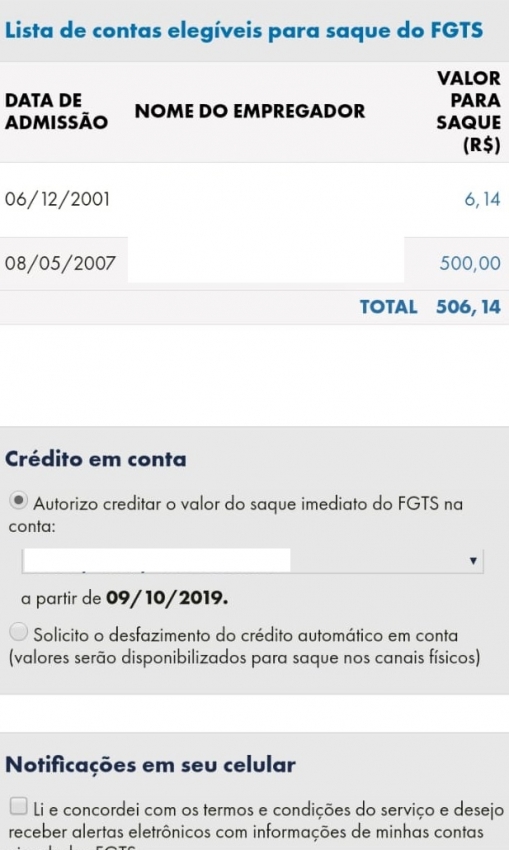Click the 500,00 withdrawal value
This screenshot has height=850, width=509.
pos(470,263)
